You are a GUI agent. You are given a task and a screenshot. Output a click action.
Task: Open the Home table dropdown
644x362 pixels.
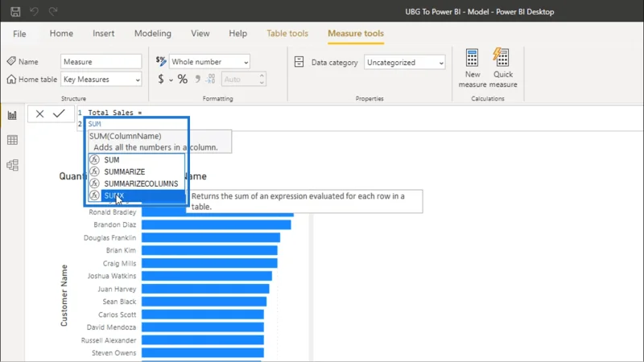pos(101,79)
